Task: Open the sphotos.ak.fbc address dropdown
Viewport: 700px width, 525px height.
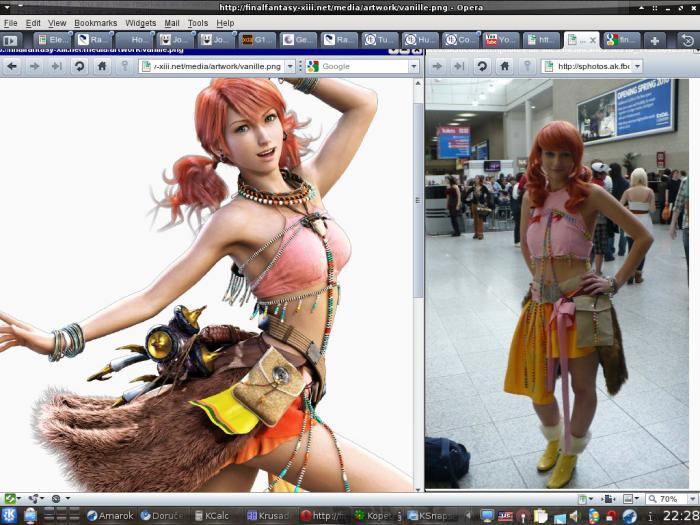Action: pos(638,67)
